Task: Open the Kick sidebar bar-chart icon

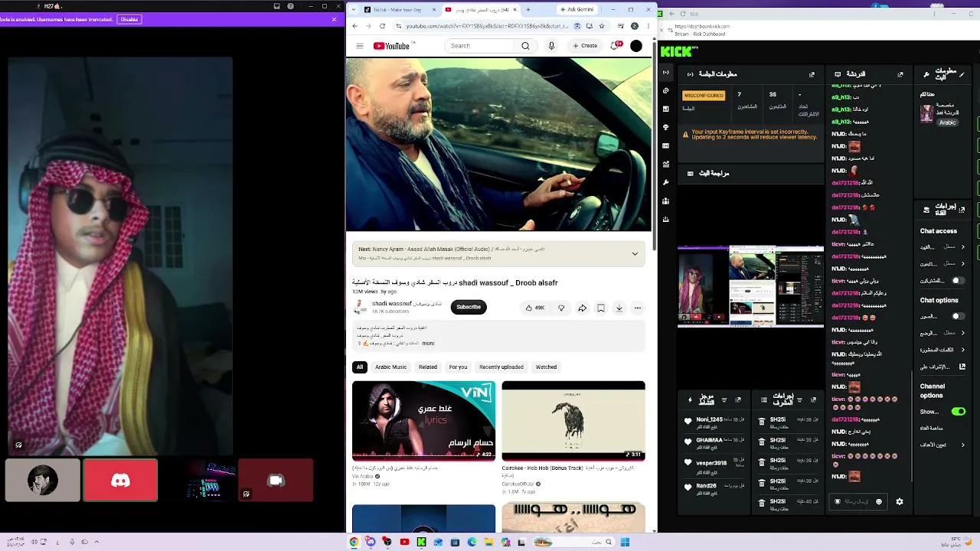Action: 666,109
